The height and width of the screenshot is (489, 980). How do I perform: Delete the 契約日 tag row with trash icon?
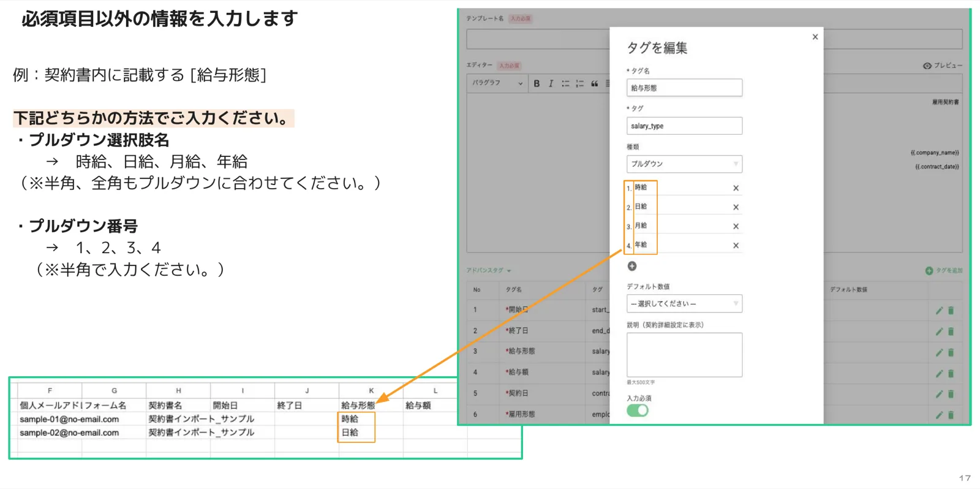[x=951, y=394]
